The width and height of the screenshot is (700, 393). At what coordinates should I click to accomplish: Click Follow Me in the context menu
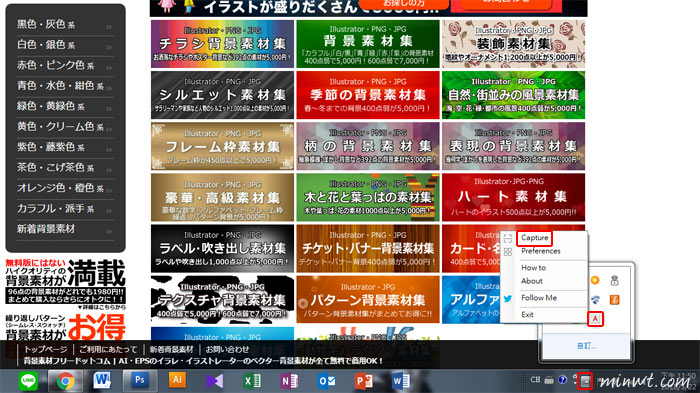539,298
